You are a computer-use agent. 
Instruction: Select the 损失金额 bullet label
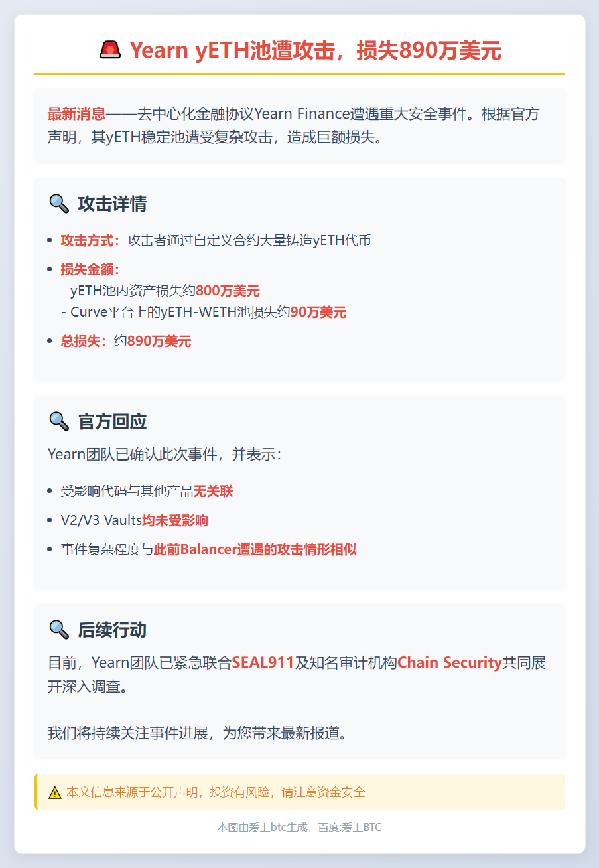tap(91, 269)
